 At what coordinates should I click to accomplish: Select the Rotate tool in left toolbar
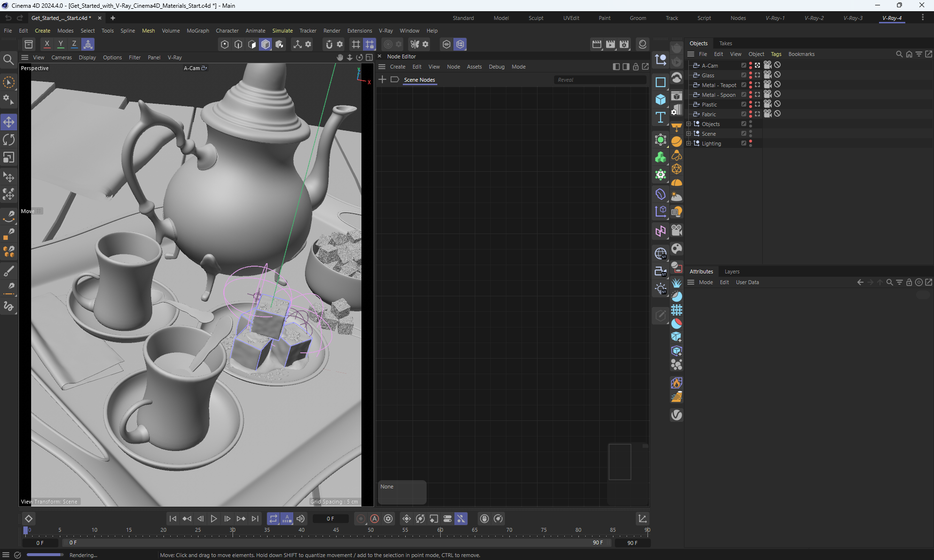tap(9, 140)
